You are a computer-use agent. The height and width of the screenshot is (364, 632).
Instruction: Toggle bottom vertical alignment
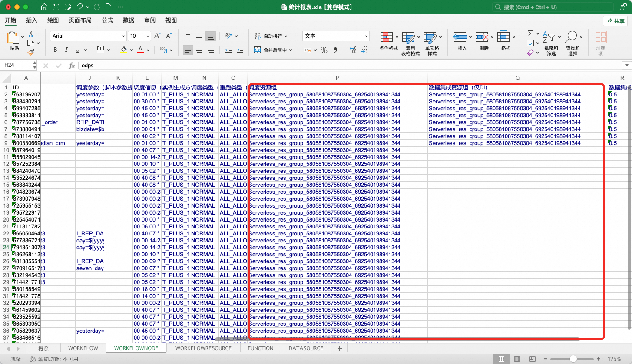[211, 36]
